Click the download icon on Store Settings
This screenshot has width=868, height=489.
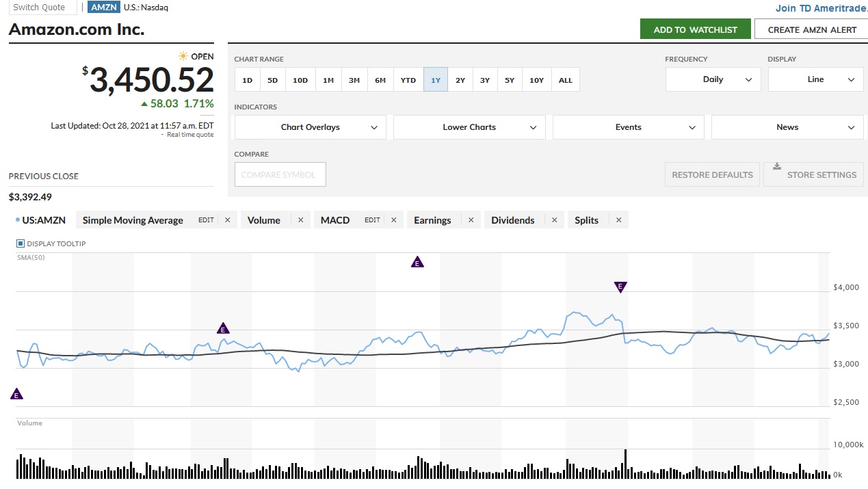(x=776, y=166)
